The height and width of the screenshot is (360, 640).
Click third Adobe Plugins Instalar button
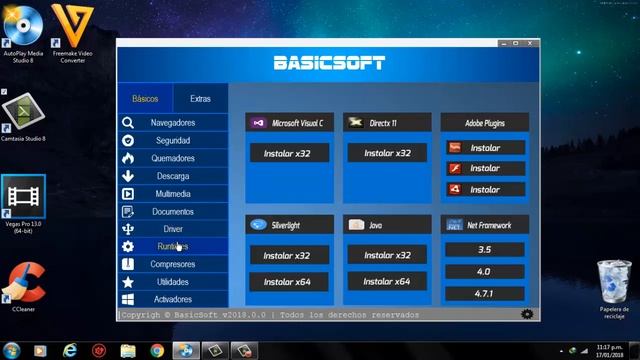pyautogui.click(x=485, y=189)
